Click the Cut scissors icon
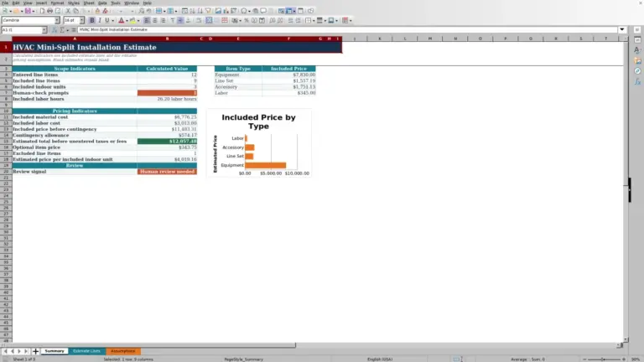Image resolution: width=644 pixels, height=362 pixels. pyautogui.click(x=68, y=11)
